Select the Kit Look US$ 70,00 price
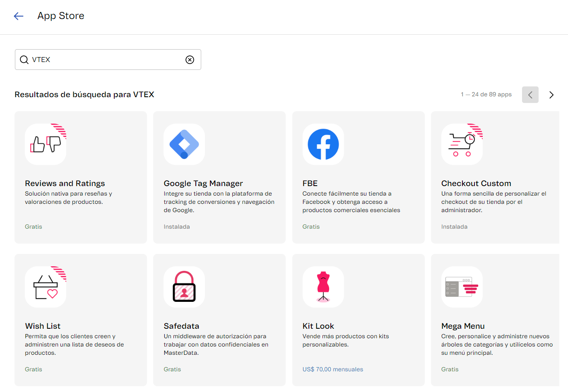 point(332,369)
